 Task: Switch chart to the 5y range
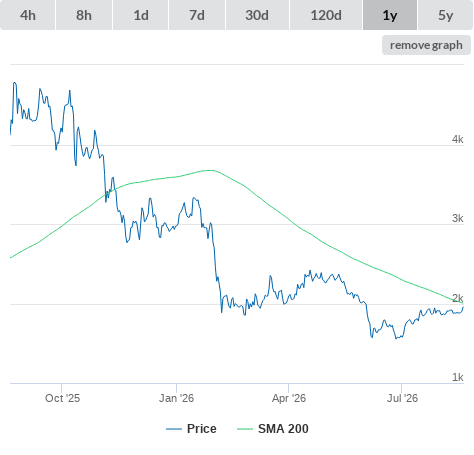pos(445,15)
